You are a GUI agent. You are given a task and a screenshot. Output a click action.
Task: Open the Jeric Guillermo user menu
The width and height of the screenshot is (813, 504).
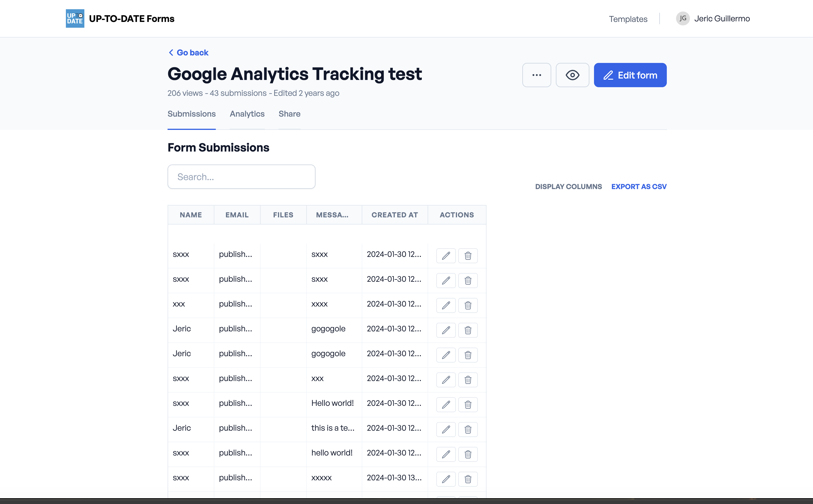[x=712, y=18]
